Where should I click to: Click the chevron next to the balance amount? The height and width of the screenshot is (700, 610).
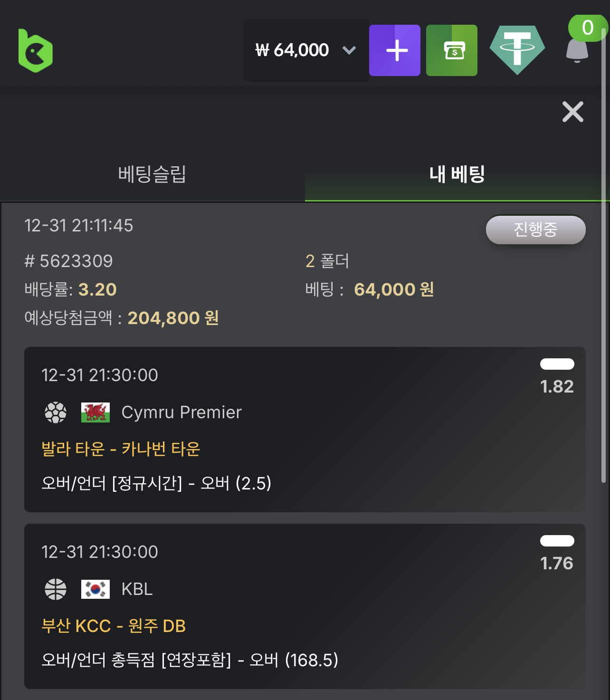[349, 50]
